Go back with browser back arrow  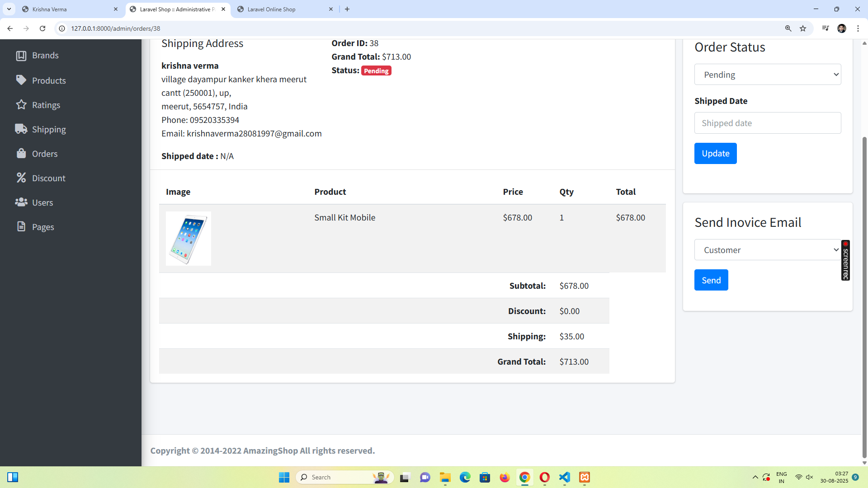[10, 28]
